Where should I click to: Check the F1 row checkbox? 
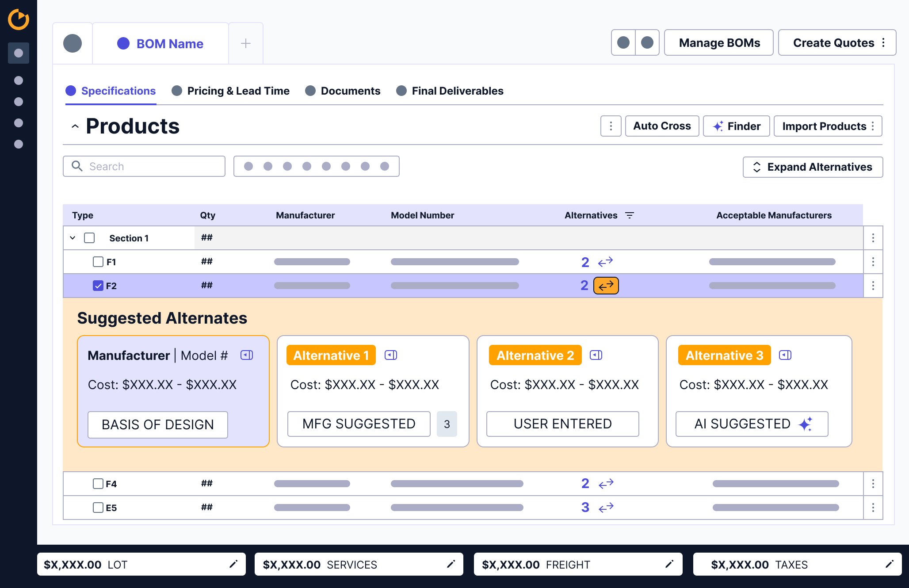pyautogui.click(x=98, y=262)
